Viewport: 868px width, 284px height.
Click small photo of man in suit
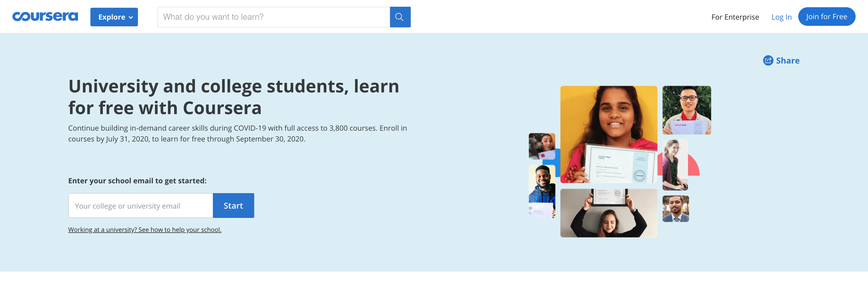pos(675,209)
